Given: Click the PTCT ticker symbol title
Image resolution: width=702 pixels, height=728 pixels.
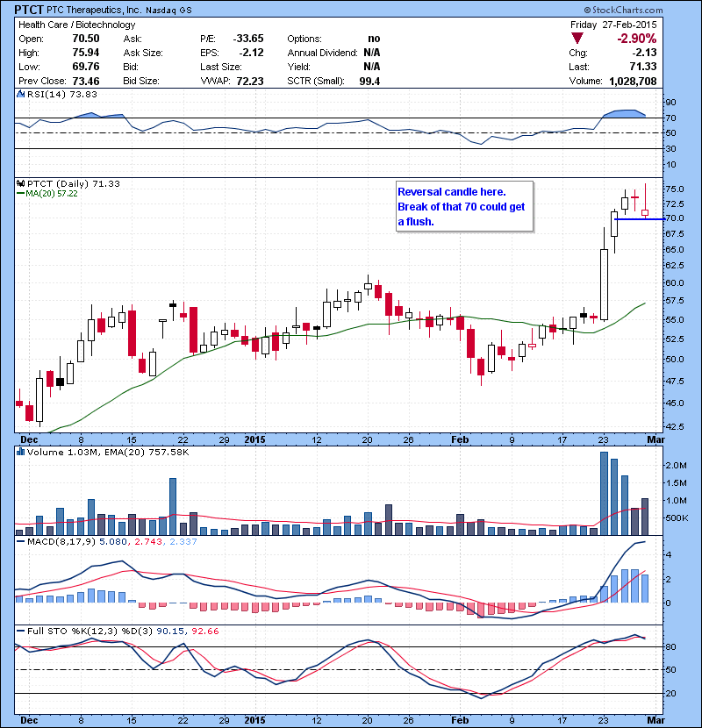Looking at the screenshot, I should pyautogui.click(x=29, y=10).
